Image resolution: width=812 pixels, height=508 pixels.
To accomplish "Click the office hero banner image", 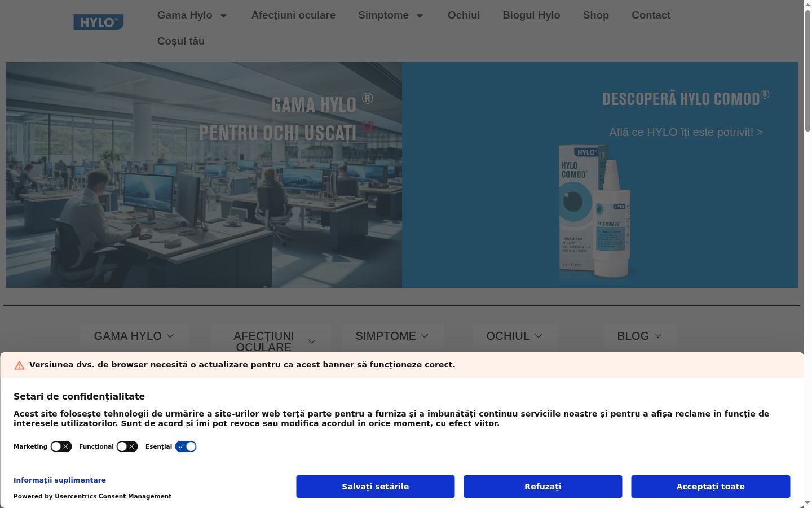I will coord(204,175).
